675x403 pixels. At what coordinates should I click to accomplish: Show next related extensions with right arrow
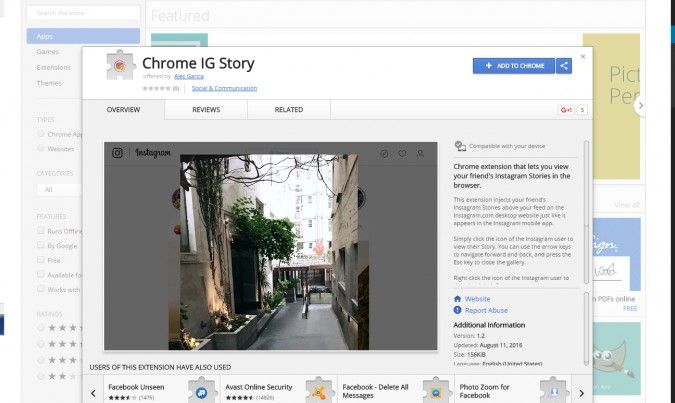click(x=582, y=393)
